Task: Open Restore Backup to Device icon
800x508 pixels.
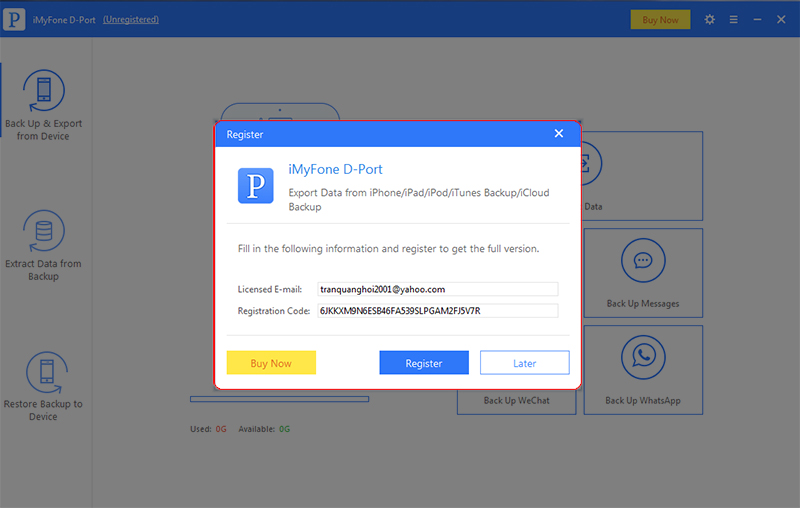Action: click(x=46, y=372)
